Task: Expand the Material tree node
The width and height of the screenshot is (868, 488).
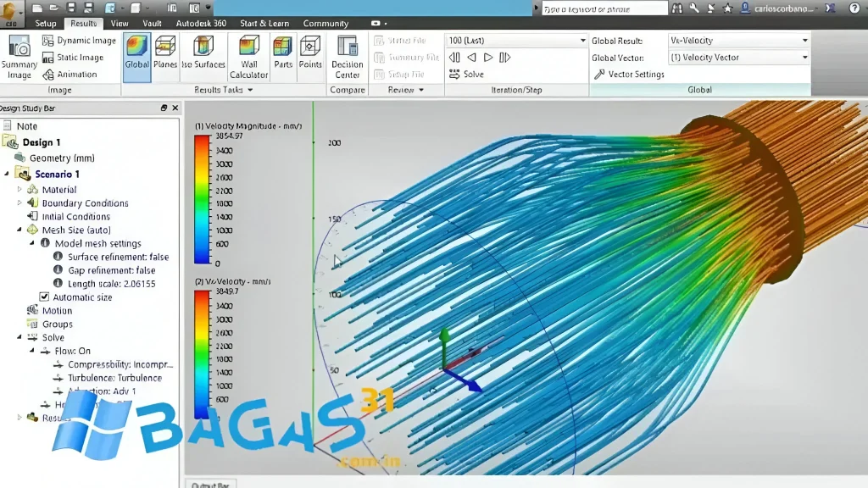Action: pos(20,189)
